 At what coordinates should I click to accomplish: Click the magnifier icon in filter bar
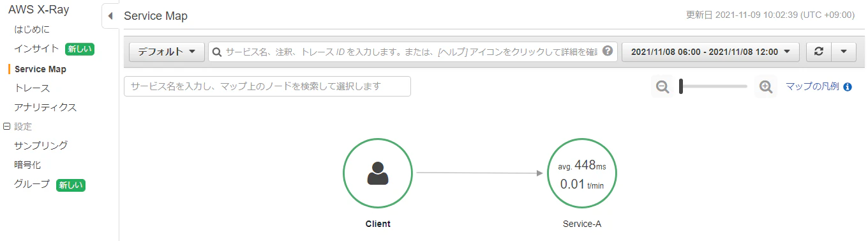[217, 52]
